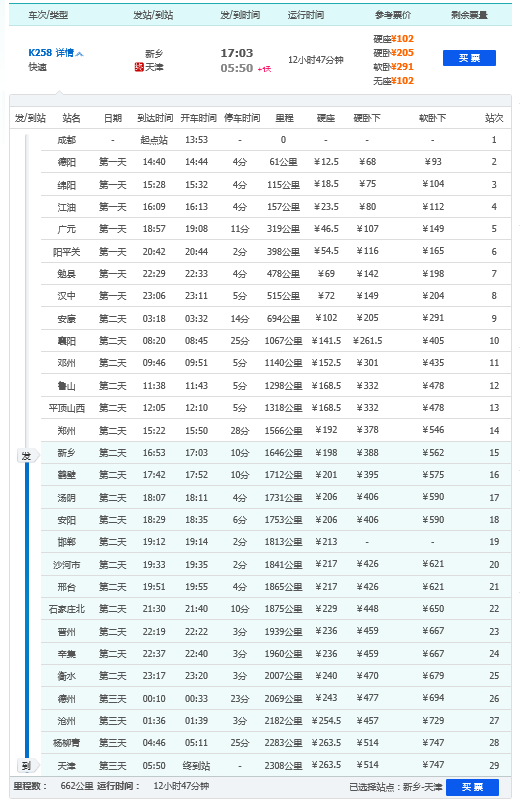This screenshot has height=803, width=520.
Task: Click the 无座¥102 price
Action: 393,81
